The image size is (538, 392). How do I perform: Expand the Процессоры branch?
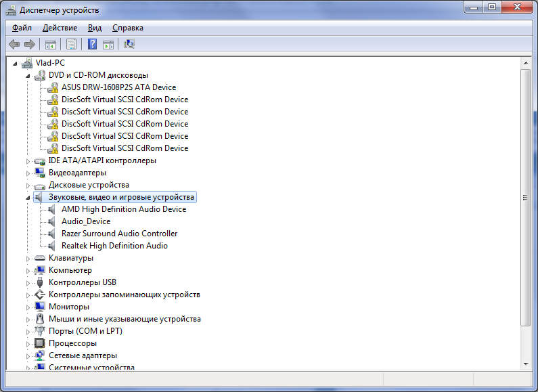point(28,344)
